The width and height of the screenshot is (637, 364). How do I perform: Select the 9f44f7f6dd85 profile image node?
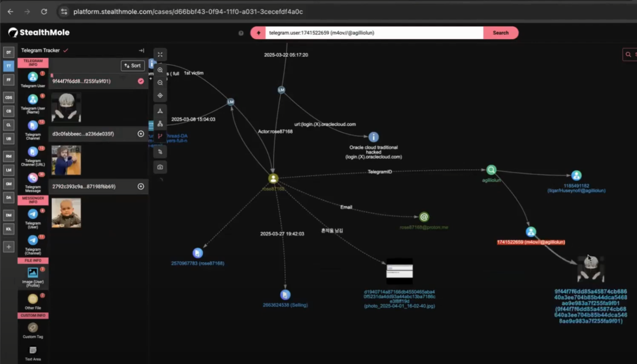pos(590,269)
